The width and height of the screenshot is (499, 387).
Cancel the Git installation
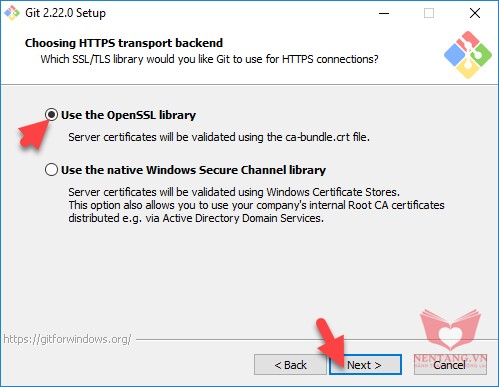point(450,365)
